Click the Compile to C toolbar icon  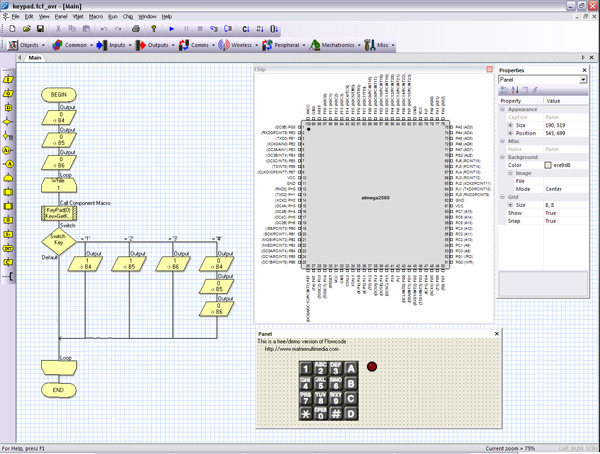pos(246,29)
